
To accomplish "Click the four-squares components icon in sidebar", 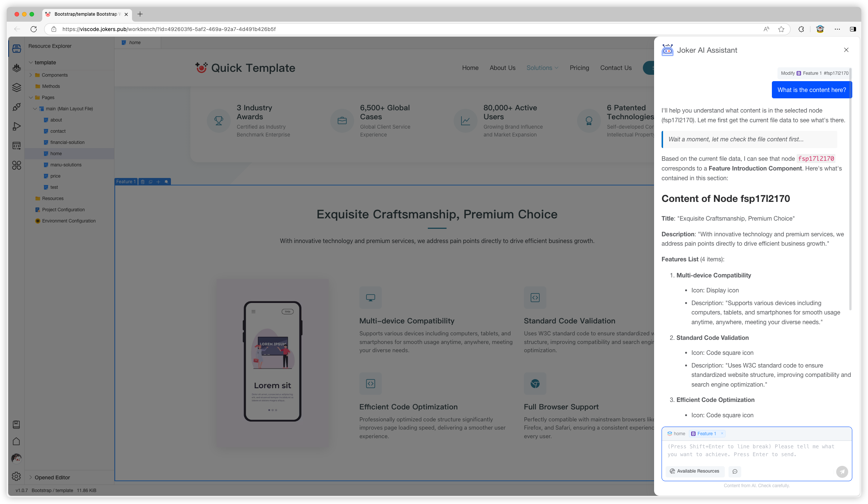I will click(x=16, y=165).
